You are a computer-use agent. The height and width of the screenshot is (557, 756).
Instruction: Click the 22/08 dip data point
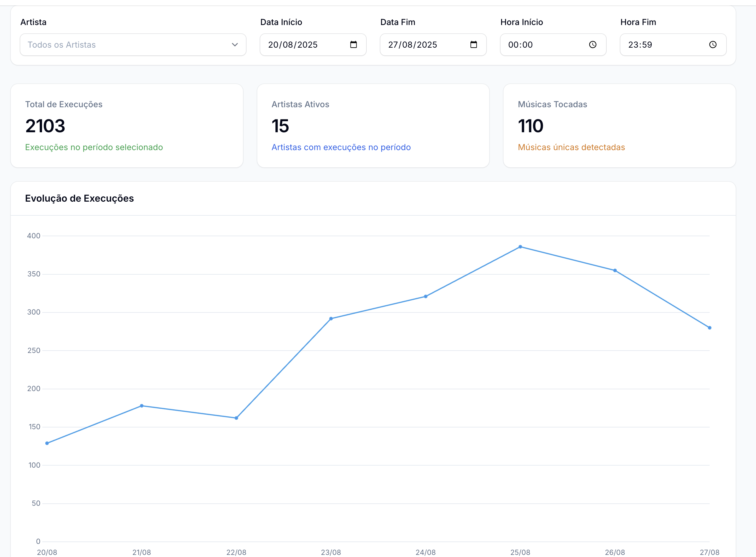236,418
